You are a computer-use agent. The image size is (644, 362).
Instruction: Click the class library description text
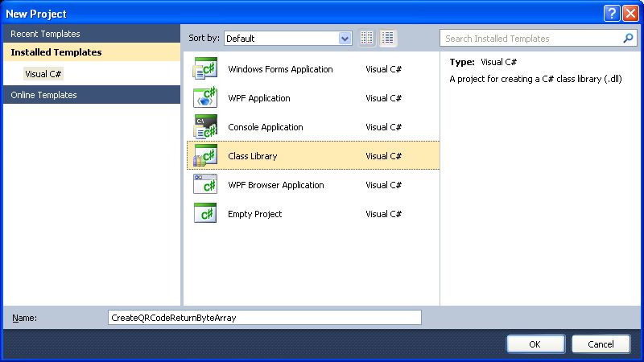point(535,79)
